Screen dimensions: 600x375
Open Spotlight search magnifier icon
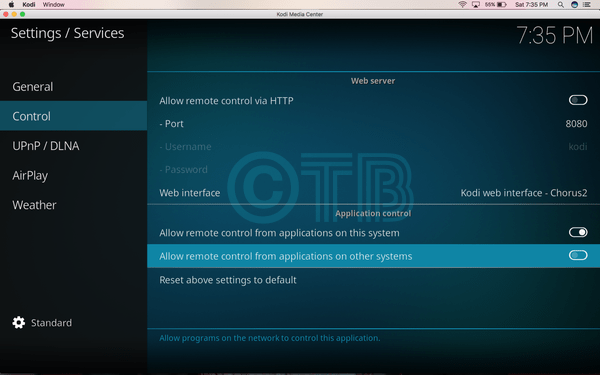pyautogui.click(x=561, y=5)
